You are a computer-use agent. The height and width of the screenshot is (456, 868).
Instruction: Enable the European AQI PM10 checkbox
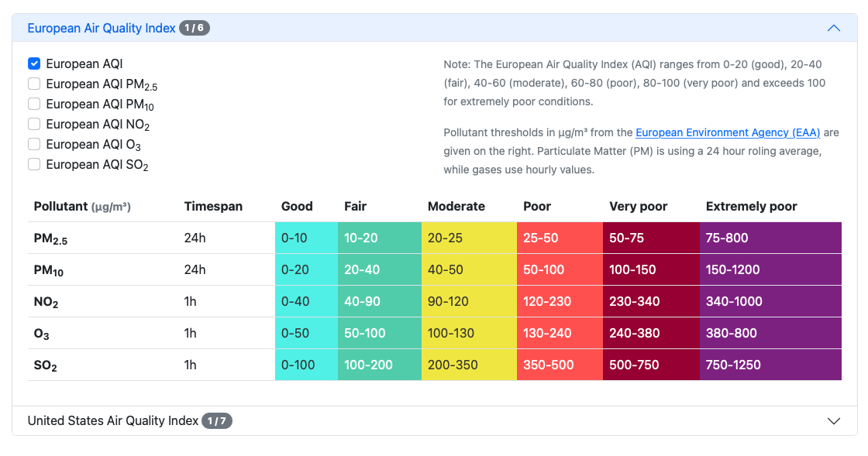(x=33, y=104)
